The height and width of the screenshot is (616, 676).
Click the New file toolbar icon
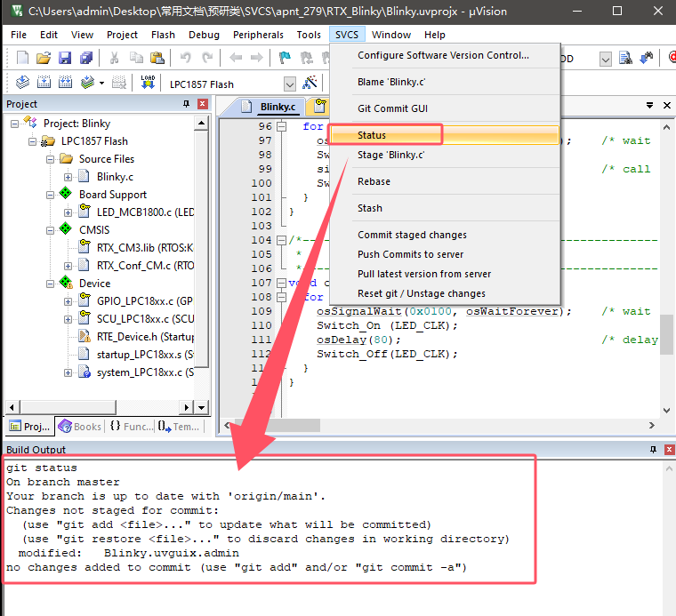point(23,58)
